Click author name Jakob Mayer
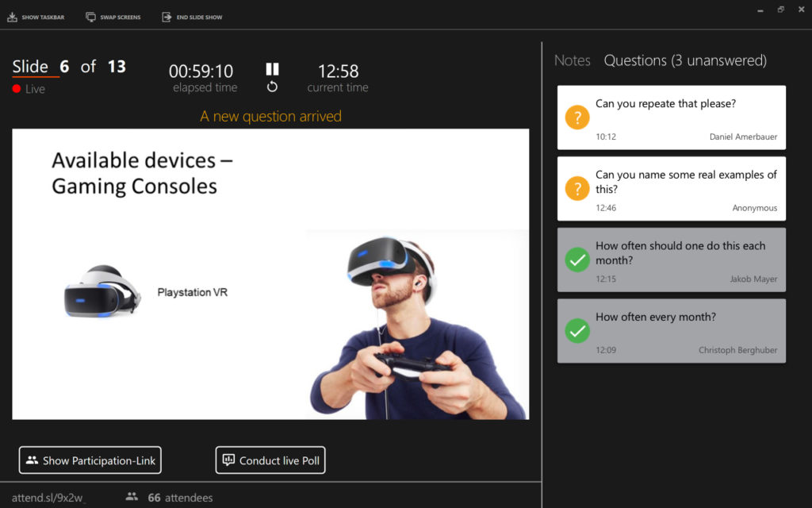The height and width of the screenshot is (508, 812). (x=753, y=279)
